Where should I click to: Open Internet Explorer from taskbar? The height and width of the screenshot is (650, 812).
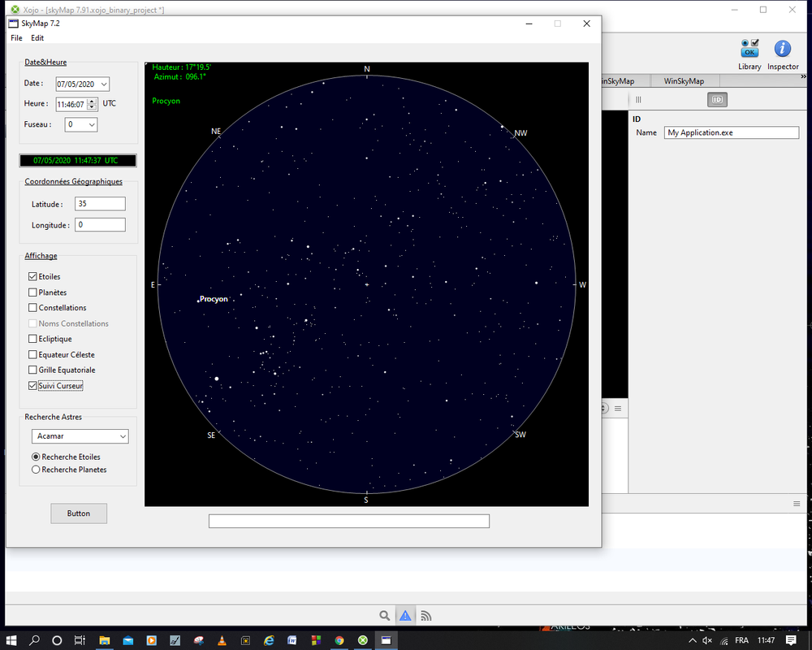(269, 640)
